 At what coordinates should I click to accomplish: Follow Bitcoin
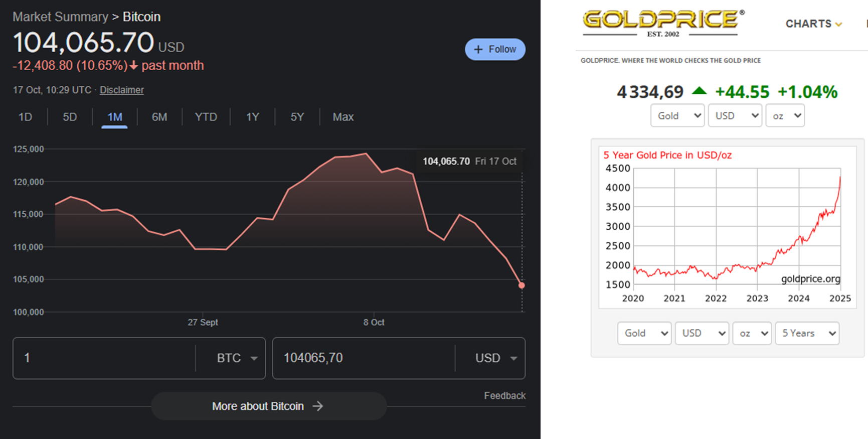point(495,49)
